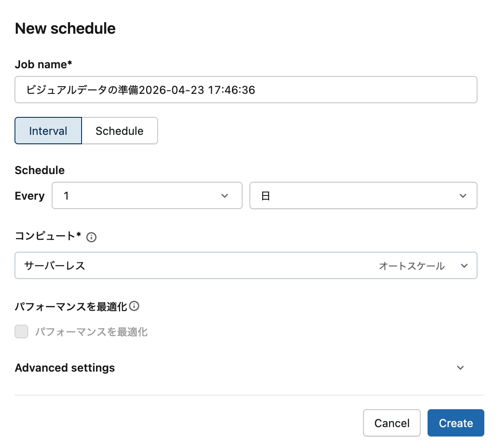The width and height of the screenshot is (498, 448).
Task: Click the info icon next to コンピュート
Action: click(x=91, y=237)
